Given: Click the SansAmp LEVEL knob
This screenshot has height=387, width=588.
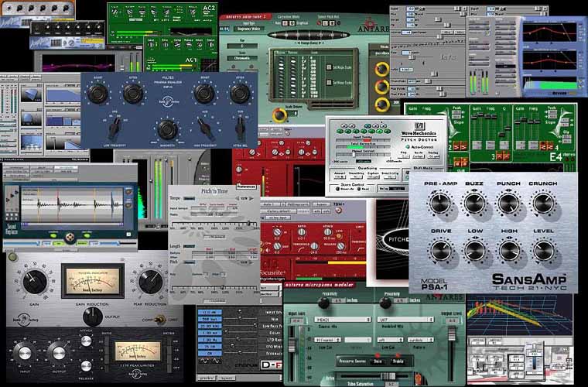Looking at the screenshot, I should (x=544, y=251).
